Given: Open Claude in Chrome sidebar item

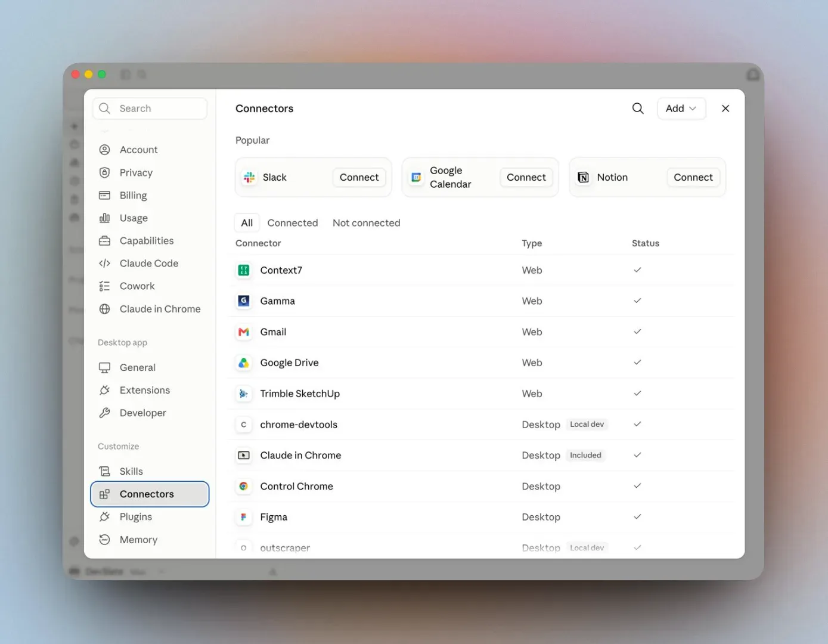Looking at the screenshot, I should [x=150, y=309].
